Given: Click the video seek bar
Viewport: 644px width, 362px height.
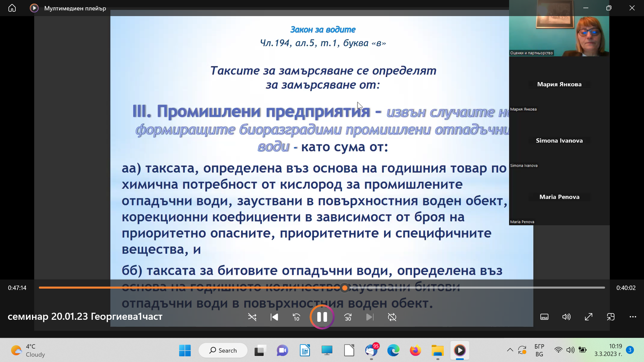Looking at the screenshot, I should click(x=470, y=288).
